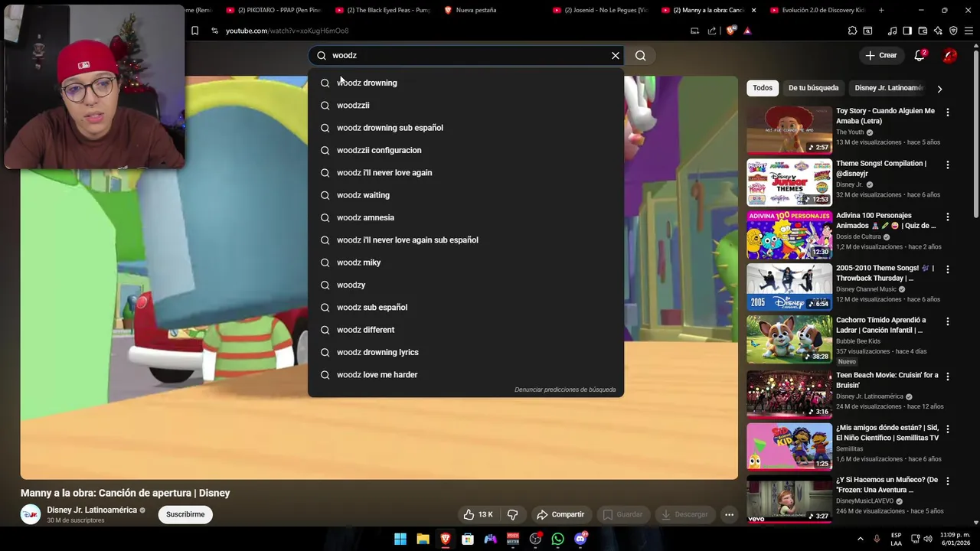This screenshot has height=551, width=980.
Task: Choose the 'woodz different' suggestion
Action: (465, 330)
